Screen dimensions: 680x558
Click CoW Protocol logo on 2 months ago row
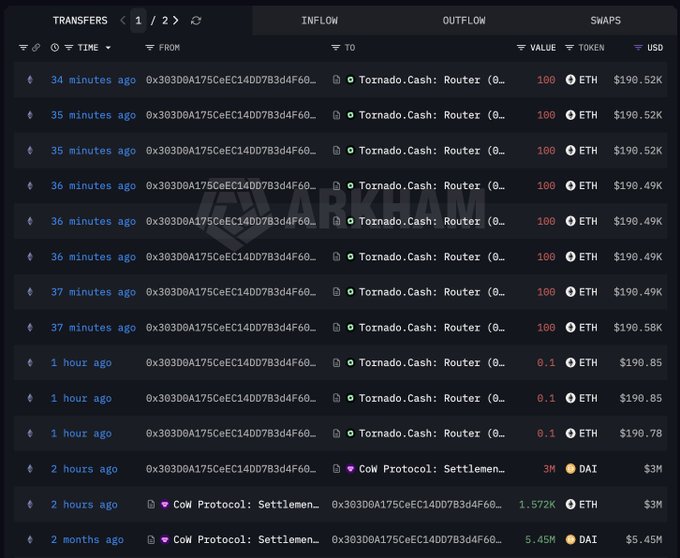(165, 539)
